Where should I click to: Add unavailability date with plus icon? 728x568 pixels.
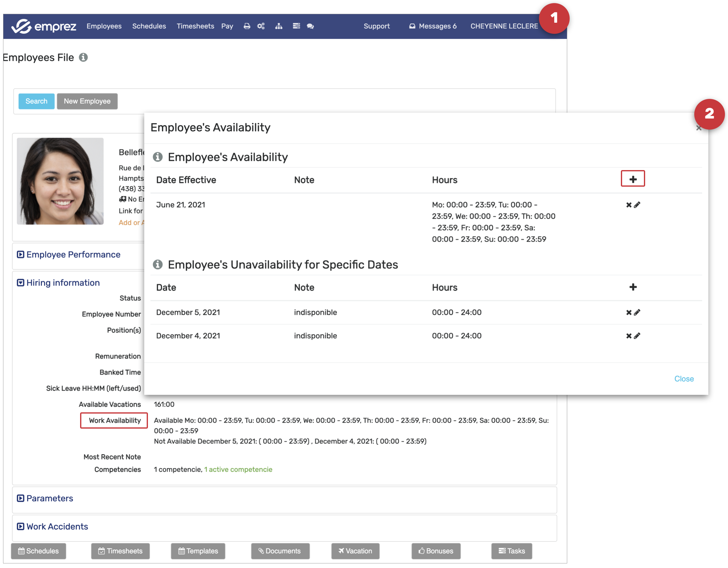click(633, 287)
